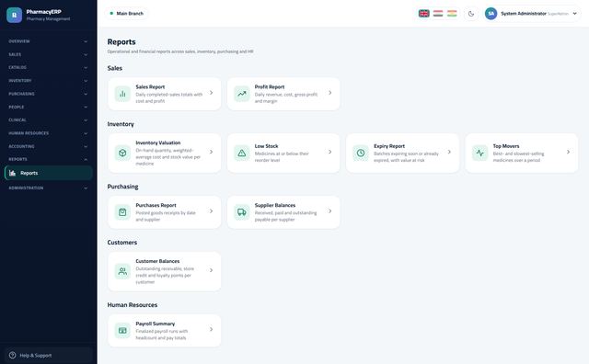
Task: Click the Purchases Report shopping bag icon
Action: pos(122,212)
